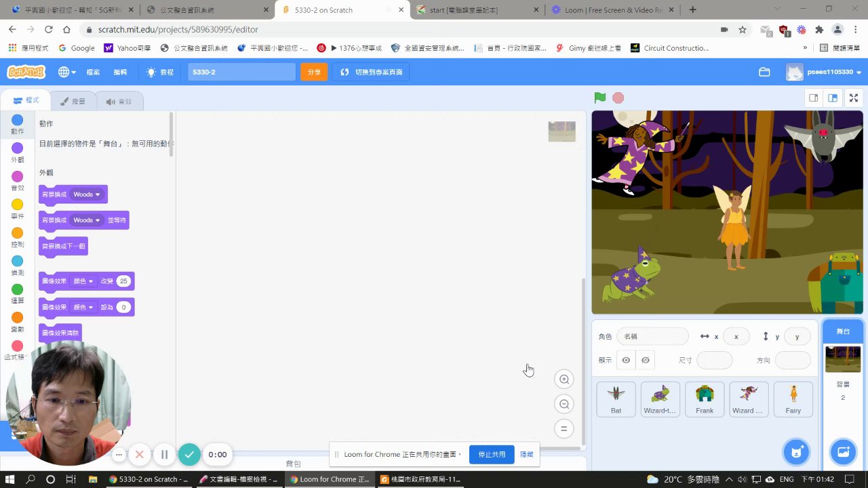This screenshot has height=488, width=868.
Task: Enter fullscreen stage mode
Action: (x=854, y=98)
